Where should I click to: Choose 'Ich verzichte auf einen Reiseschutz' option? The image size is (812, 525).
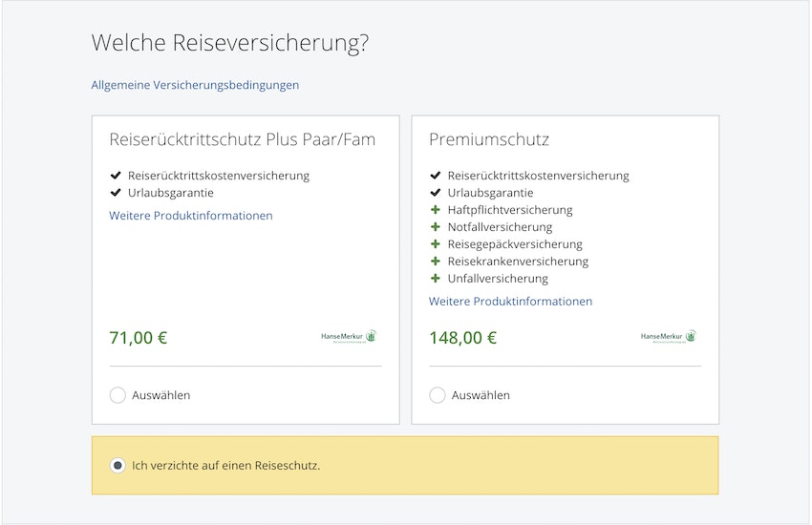point(118,466)
